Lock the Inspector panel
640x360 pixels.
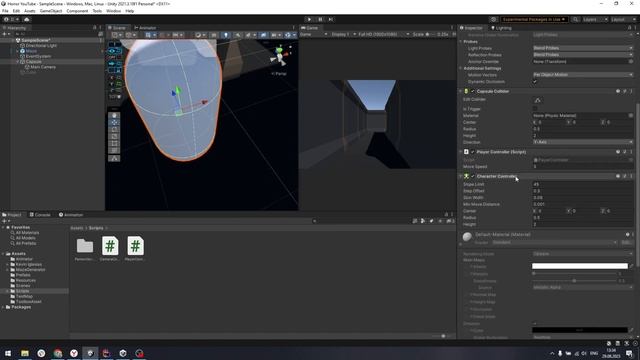(629, 28)
